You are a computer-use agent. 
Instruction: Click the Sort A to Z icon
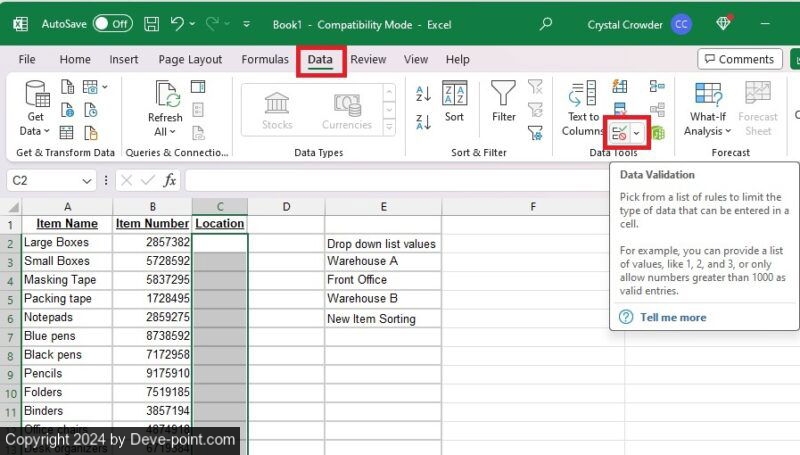423,94
